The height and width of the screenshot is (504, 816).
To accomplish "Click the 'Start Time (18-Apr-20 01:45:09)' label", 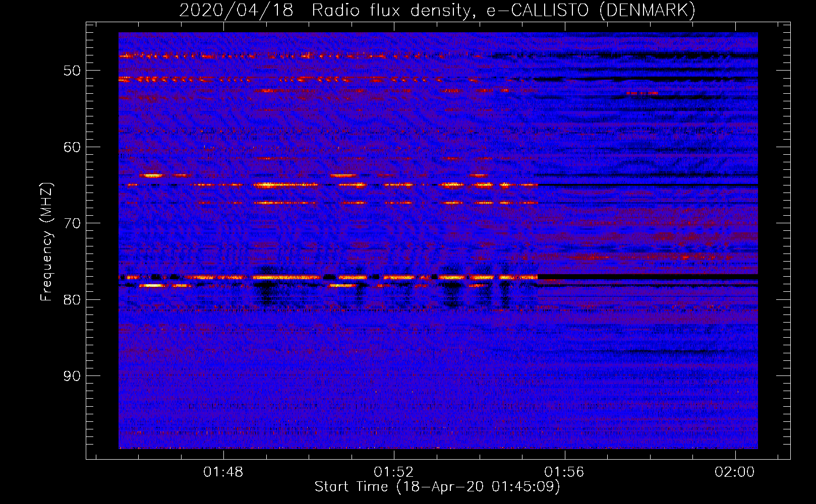I will click(437, 487).
